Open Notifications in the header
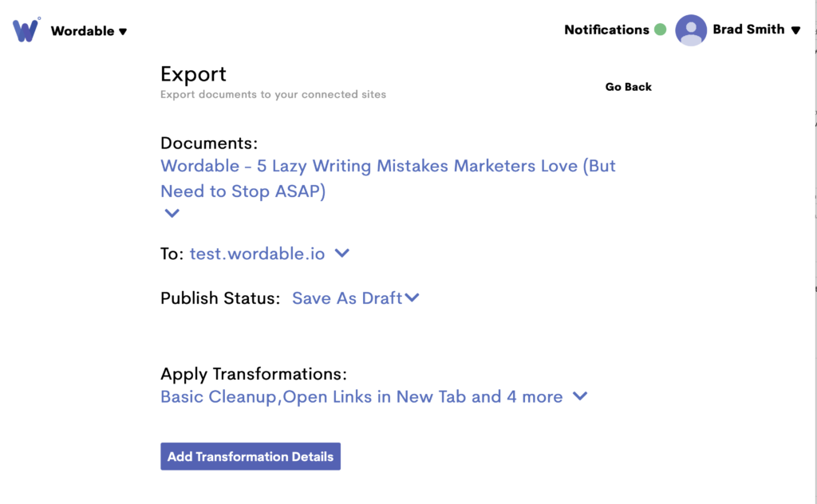Viewport: 817px width, 504px height. pyautogui.click(x=606, y=30)
